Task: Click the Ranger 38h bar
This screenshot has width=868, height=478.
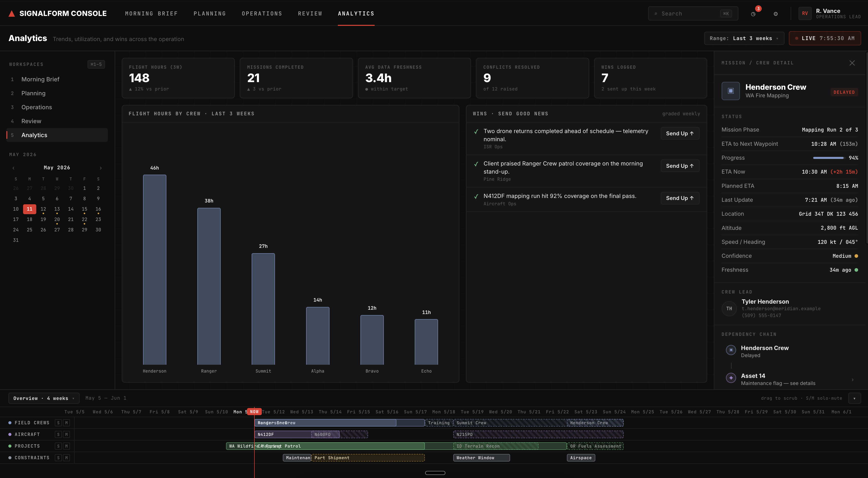Action: 209,286
